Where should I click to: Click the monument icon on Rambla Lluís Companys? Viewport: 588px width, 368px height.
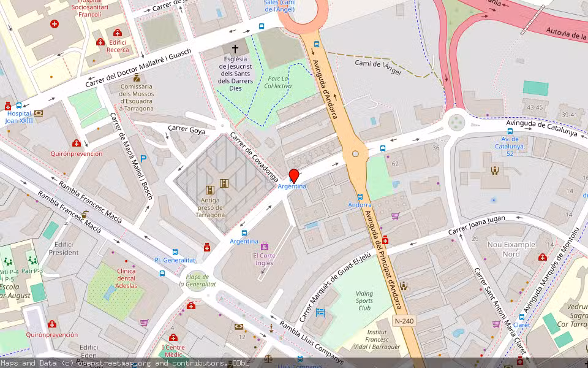tap(271, 328)
